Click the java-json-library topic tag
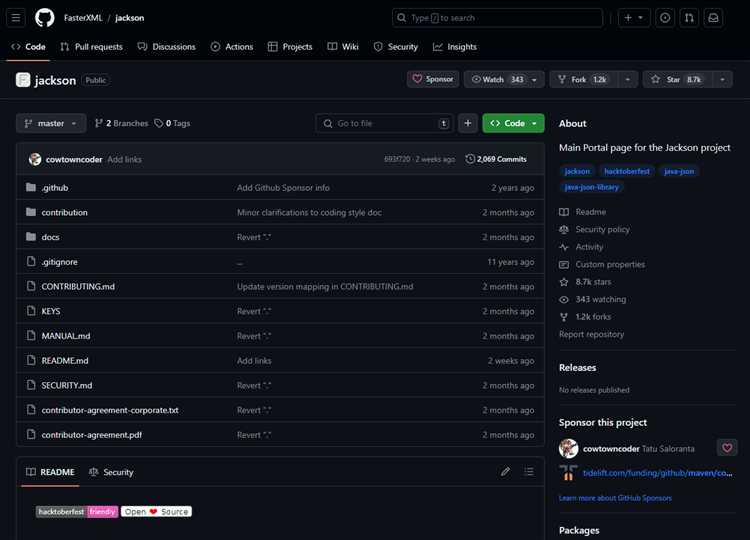Screen dimensions: 750x540 tap(591, 187)
